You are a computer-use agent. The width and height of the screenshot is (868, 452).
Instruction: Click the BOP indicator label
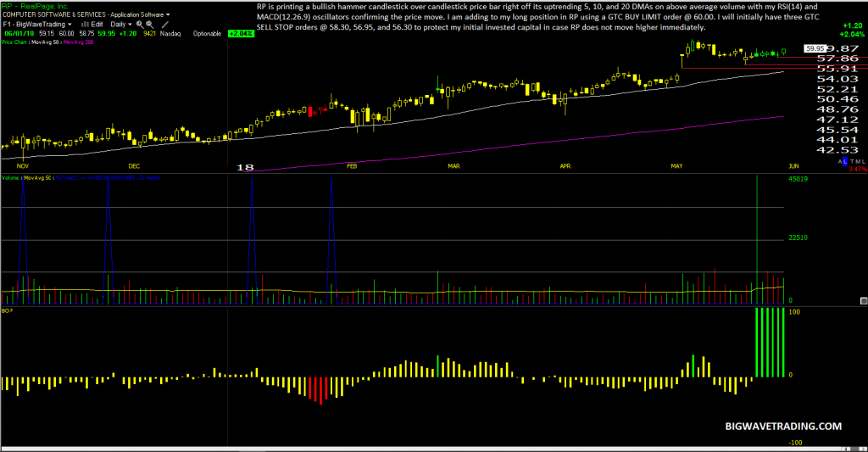tap(7, 310)
